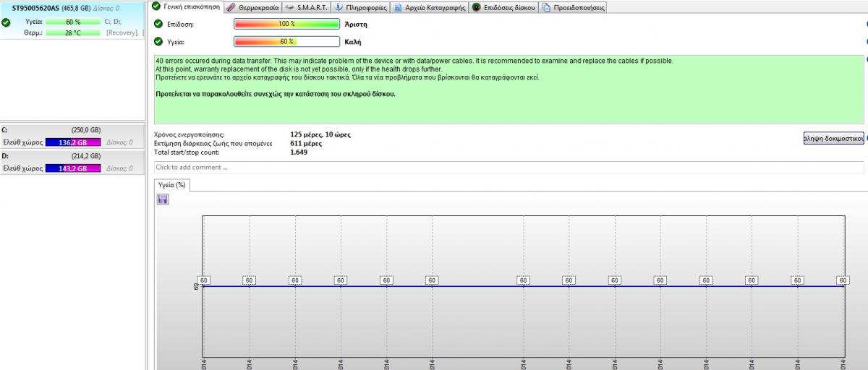The width and height of the screenshot is (868, 370).
Task: Open the Γενική επισκόπηση tab
Action: tap(186, 7)
